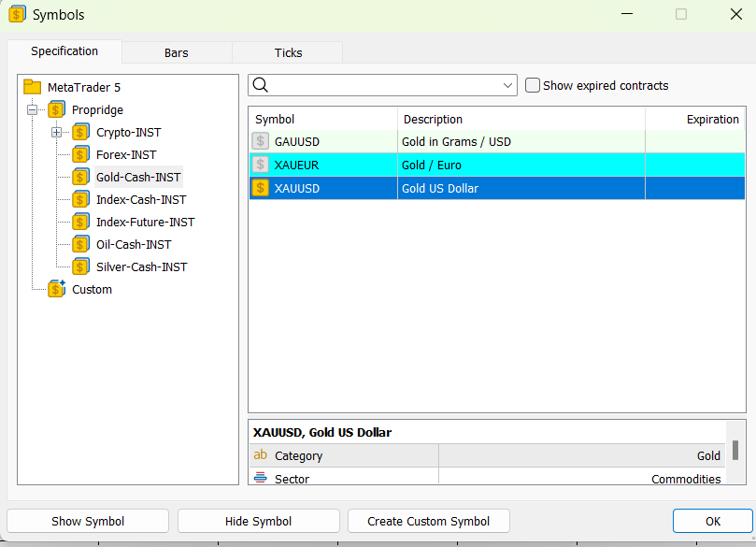Click the Gold-Cash-INST symbol group icon
Screen dimensions: 756x547
pos(80,177)
